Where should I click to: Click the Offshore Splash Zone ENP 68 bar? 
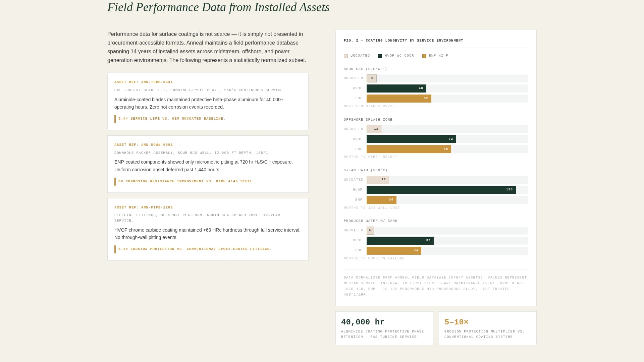pos(409,149)
